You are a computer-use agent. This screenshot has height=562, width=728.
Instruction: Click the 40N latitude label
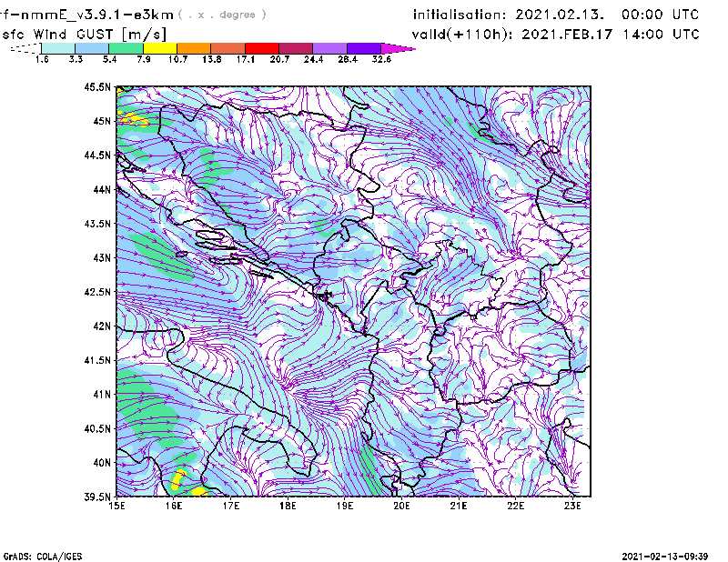102,463
